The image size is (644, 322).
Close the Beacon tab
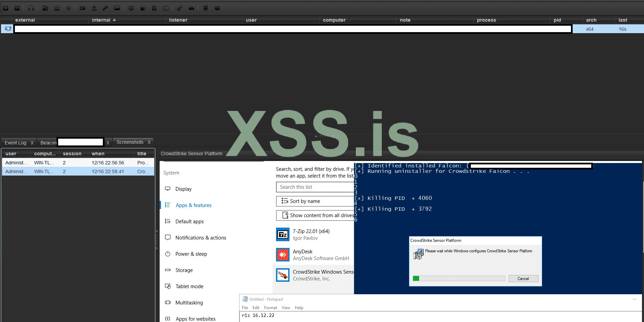[x=108, y=143]
